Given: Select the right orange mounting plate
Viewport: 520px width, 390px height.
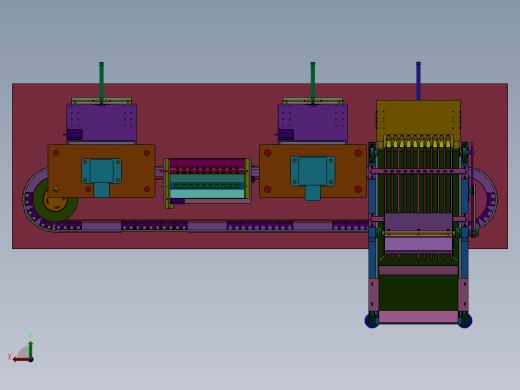Looking at the screenshot, I should 313,171.
